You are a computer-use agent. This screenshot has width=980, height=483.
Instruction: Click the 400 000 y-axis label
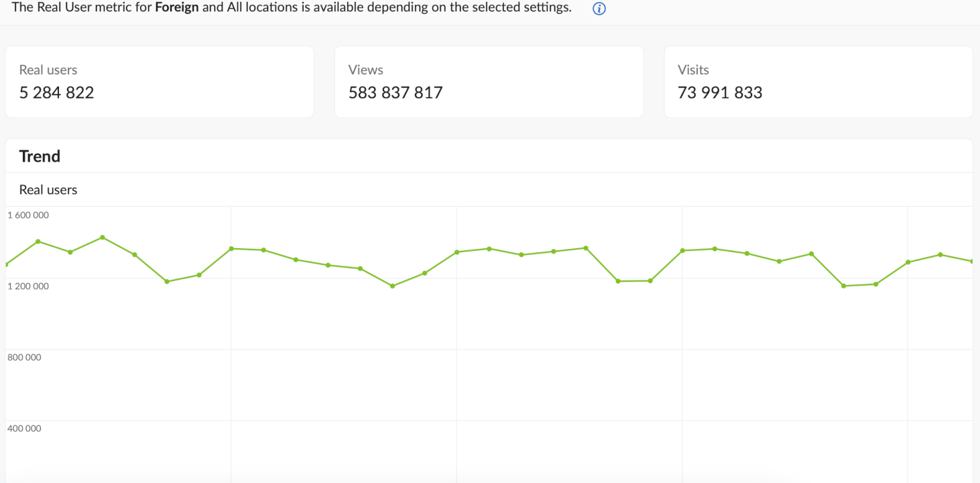pyautogui.click(x=24, y=429)
